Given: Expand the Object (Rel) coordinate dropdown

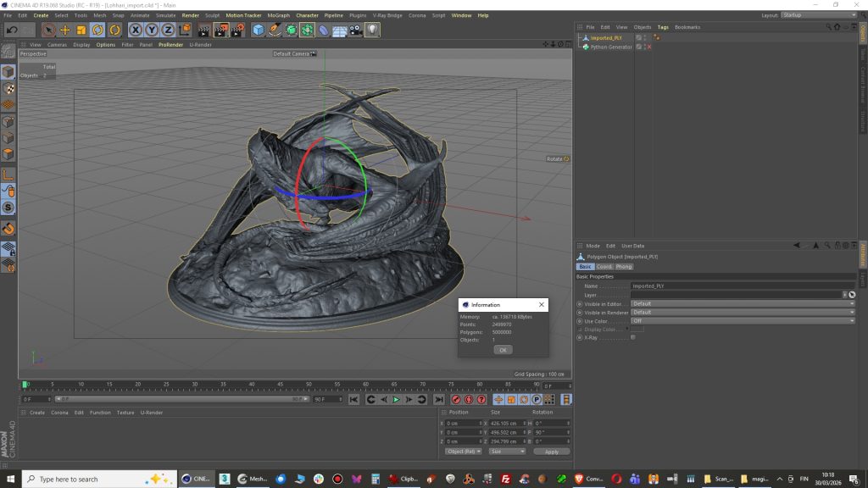Looking at the screenshot, I should (463, 452).
